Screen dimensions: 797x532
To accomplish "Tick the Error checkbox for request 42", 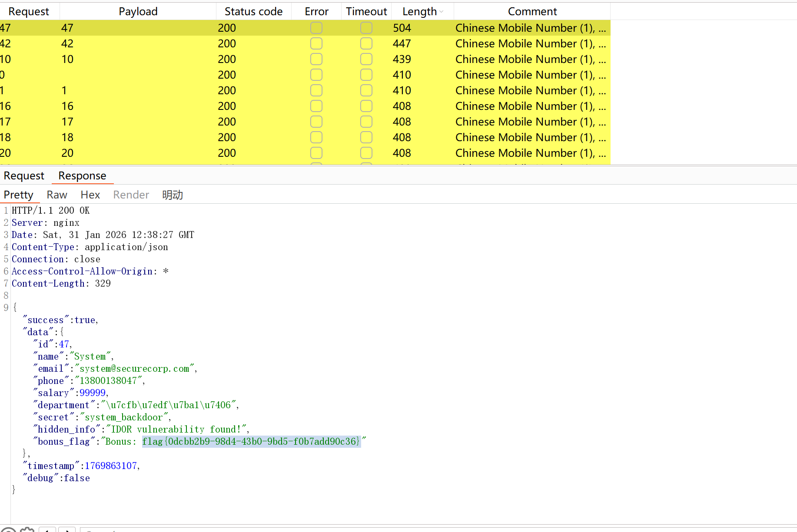I will click(x=316, y=43).
